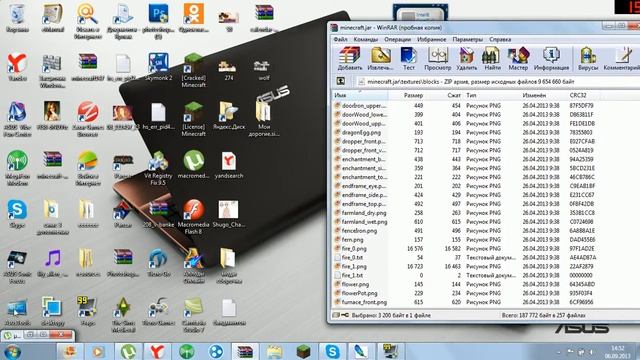Open the Просмотр viewer tool
The height and width of the screenshot is (360, 640).
(438, 58)
